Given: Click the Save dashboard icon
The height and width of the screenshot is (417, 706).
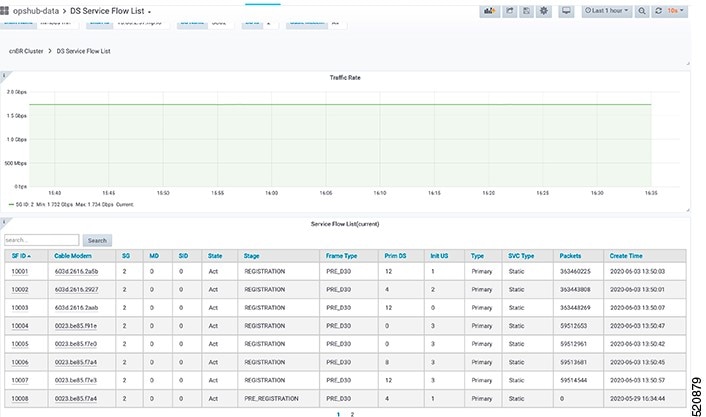Looking at the screenshot, I should [526, 11].
